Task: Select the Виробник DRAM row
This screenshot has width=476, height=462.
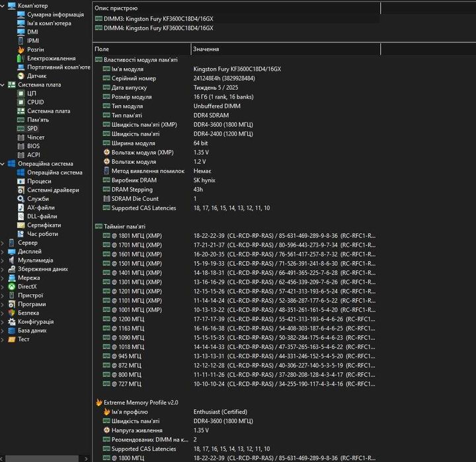Action: tap(236, 180)
